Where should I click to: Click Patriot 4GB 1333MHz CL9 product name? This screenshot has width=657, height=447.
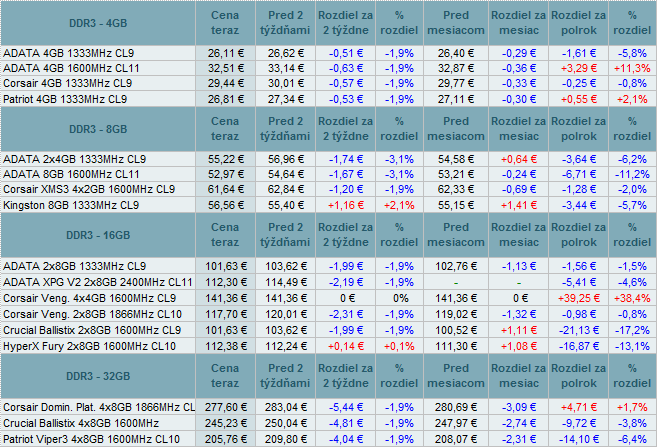coord(65,99)
